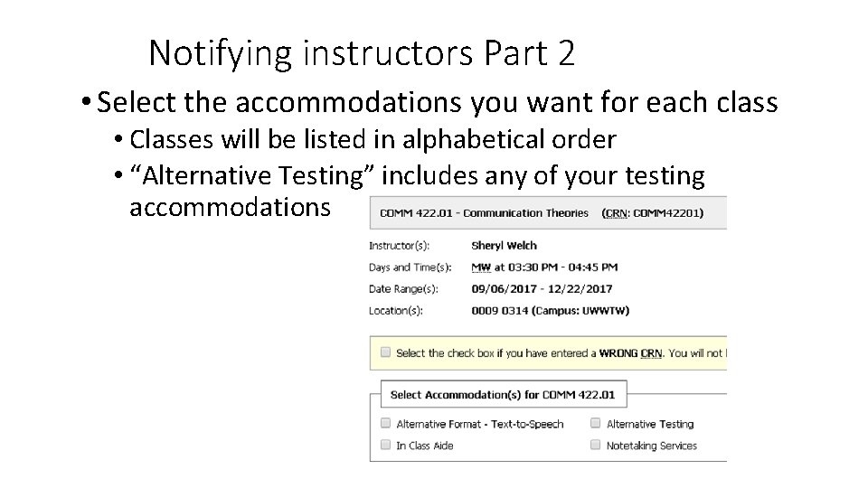Click instructor name Sheryl Welch

504,246
